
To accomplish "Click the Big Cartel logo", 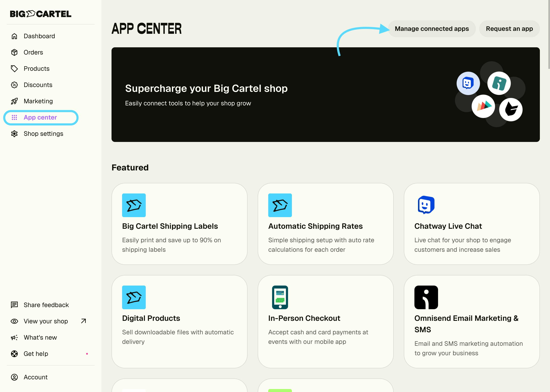I will [x=41, y=14].
